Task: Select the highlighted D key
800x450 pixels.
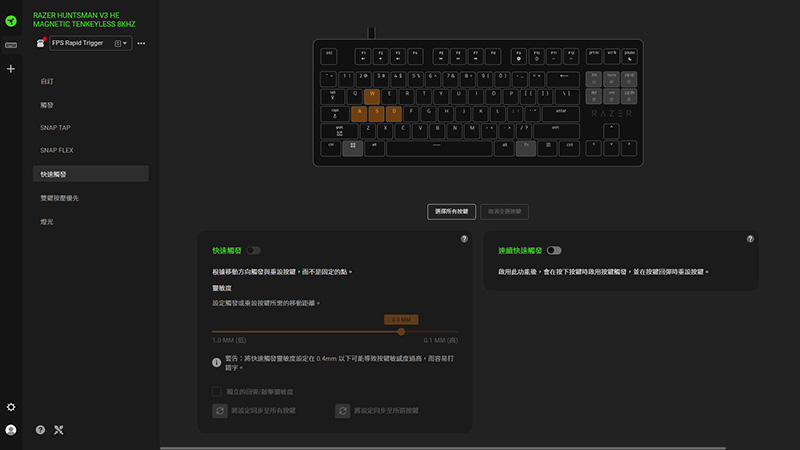Action: [394, 114]
